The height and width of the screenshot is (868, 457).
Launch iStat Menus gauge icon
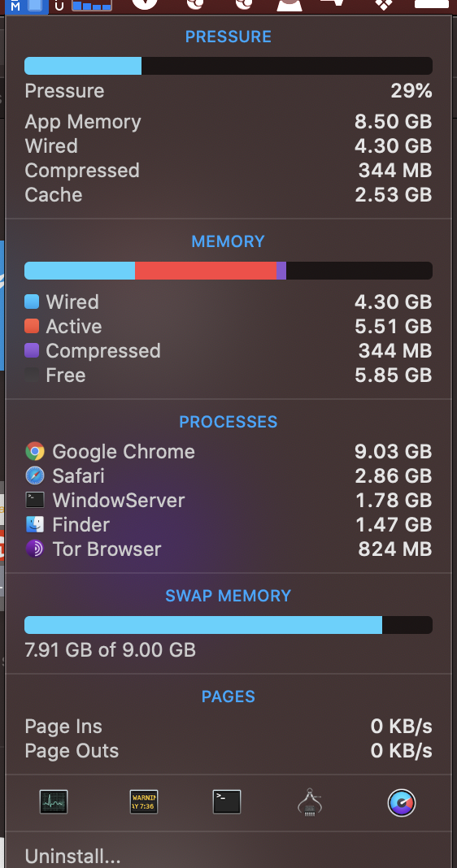(402, 802)
